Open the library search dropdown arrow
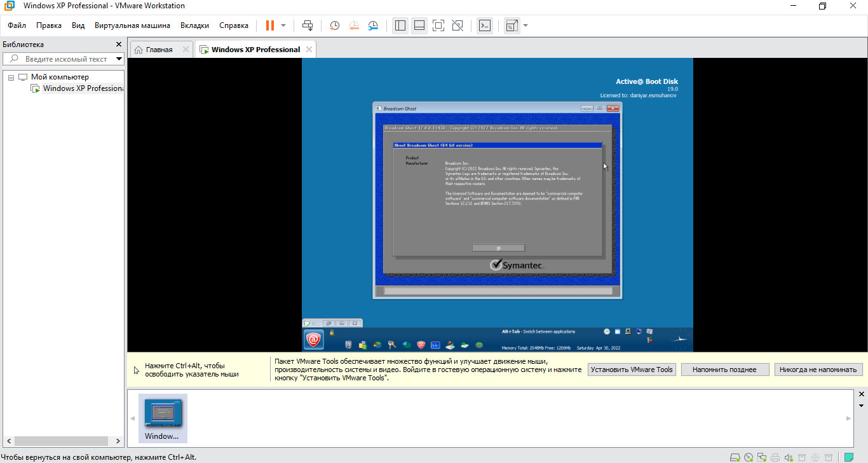 [x=119, y=59]
